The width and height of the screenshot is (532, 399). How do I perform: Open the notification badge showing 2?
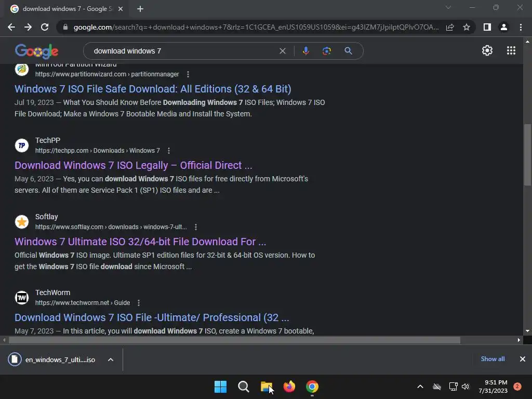click(x=517, y=387)
